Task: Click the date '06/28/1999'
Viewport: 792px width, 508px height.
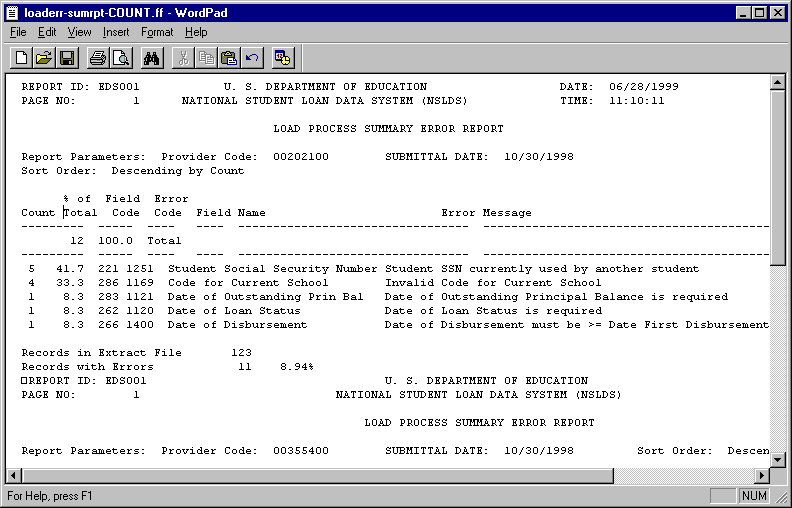Action: 644,87
